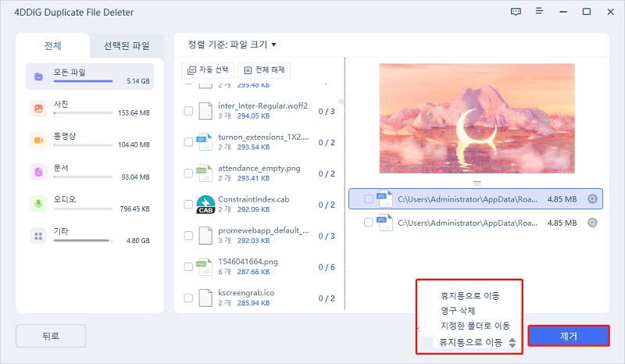Click the 294.05 KB size text
Viewport: 625px width, 364px height.
(x=253, y=116)
